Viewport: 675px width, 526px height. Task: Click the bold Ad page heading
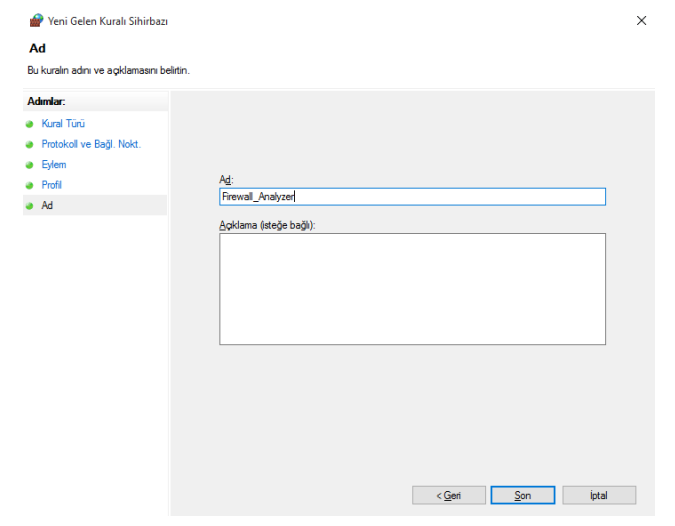[37, 48]
